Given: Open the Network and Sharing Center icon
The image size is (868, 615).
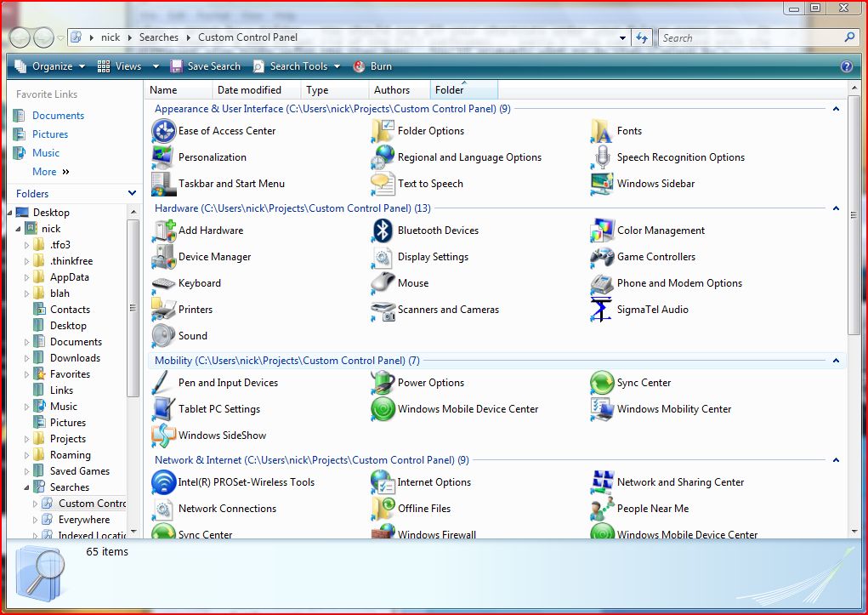Looking at the screenshot, I should coord(602,482).
